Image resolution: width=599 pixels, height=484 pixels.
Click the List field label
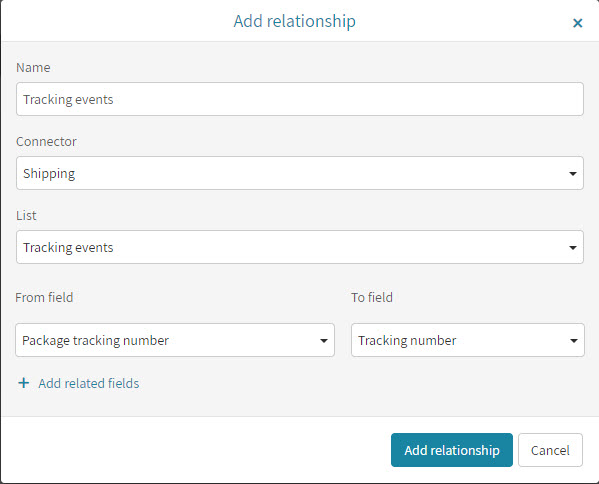pos(26,215)
